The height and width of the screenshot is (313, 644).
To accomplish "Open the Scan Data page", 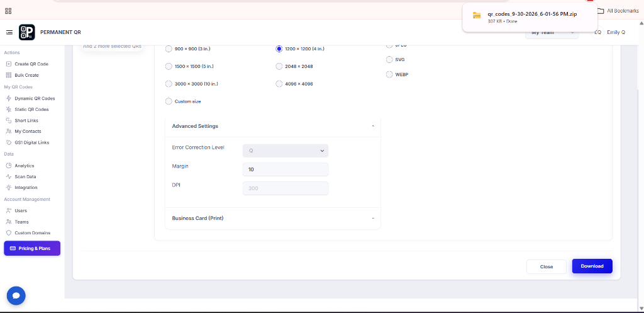I will (x=25, y=176).
